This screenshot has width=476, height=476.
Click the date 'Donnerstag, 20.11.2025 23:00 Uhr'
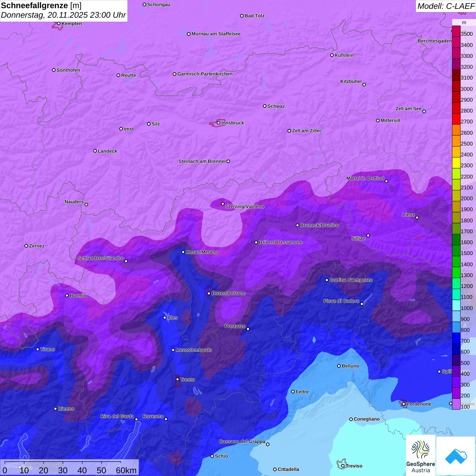(x=63, y=15)
